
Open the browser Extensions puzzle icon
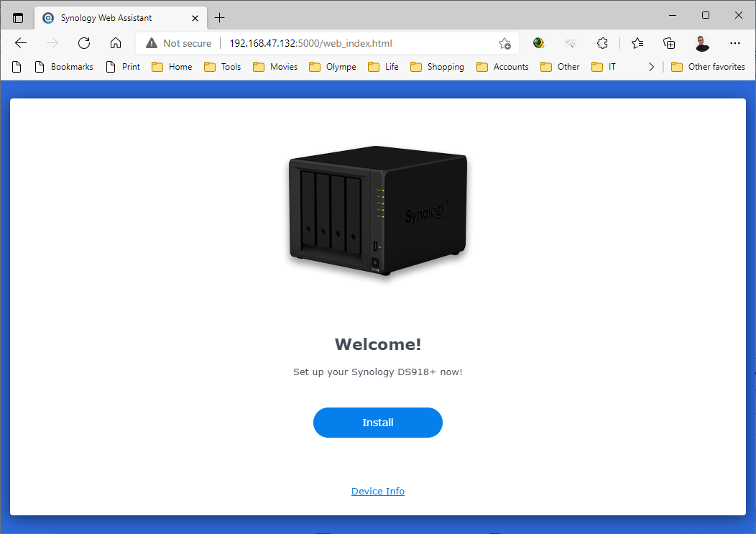[602, 43]
